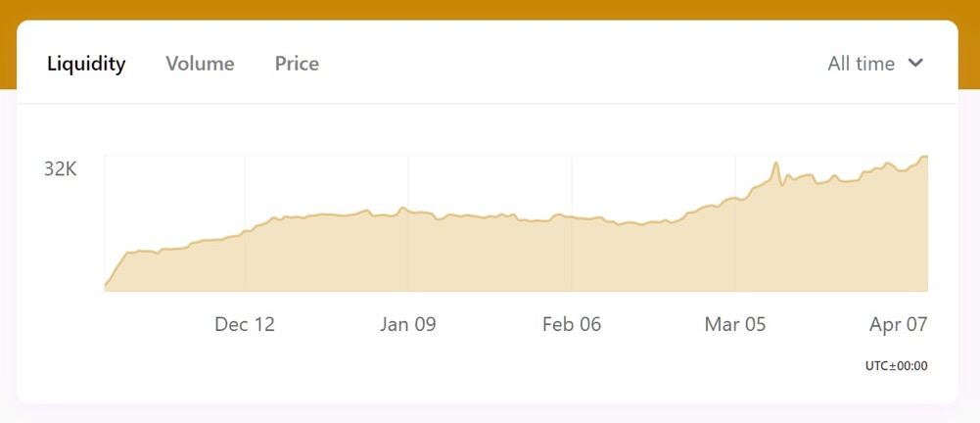
Task: Click the orange header band at top
Action: [x=490, y=10]
